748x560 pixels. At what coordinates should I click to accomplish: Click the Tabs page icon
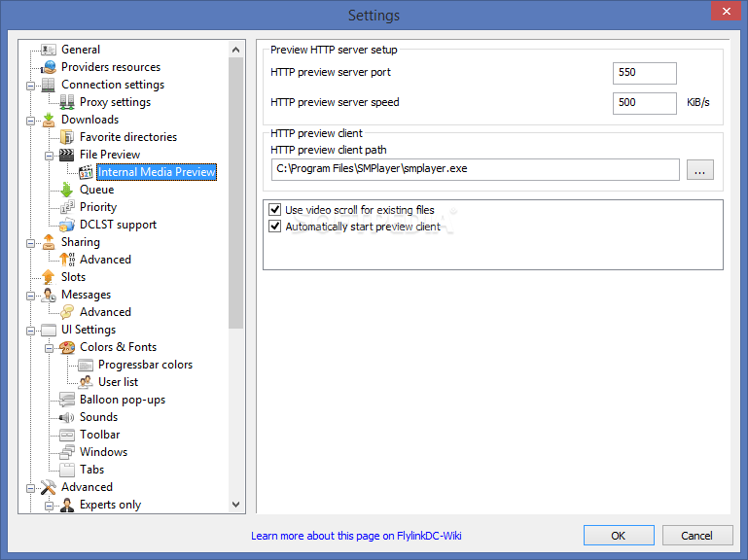point(67,470)
